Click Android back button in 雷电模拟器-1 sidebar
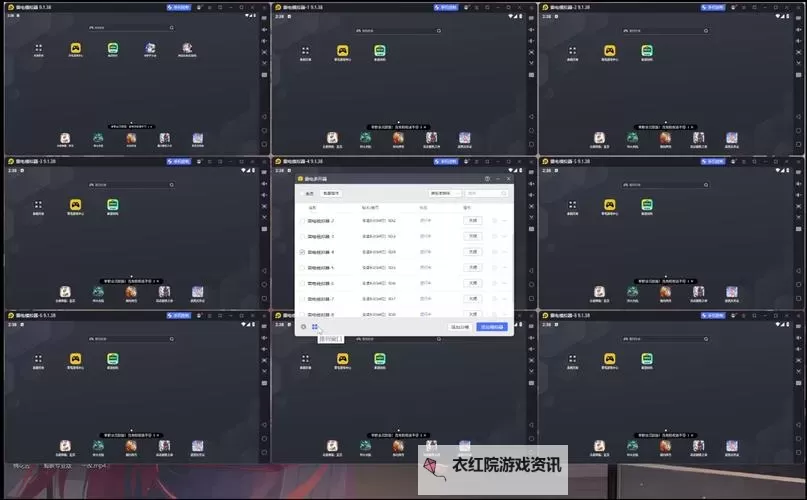Image resolution: width=807 pixels, height=500 pixels. [532, 116]
